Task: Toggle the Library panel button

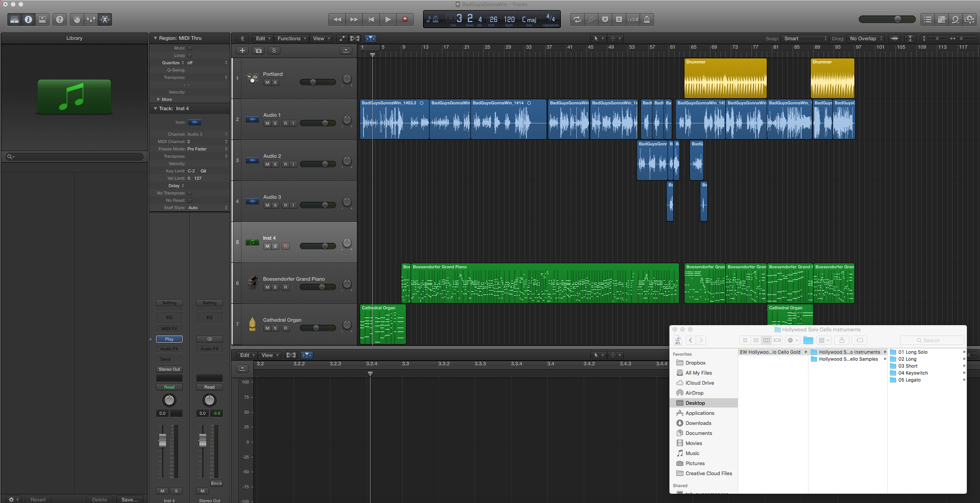Action: pos(15,19)
